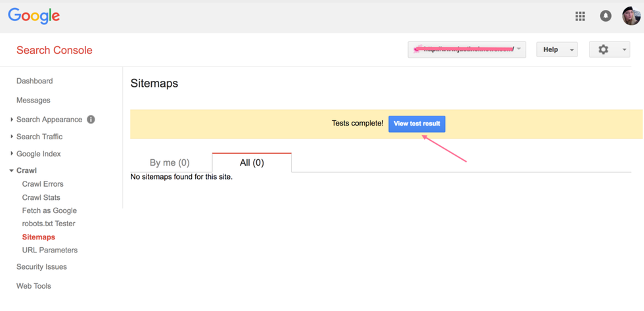Open Web Tools in the sidebar
The image size is (644, 311).
[x=34, y=286]
